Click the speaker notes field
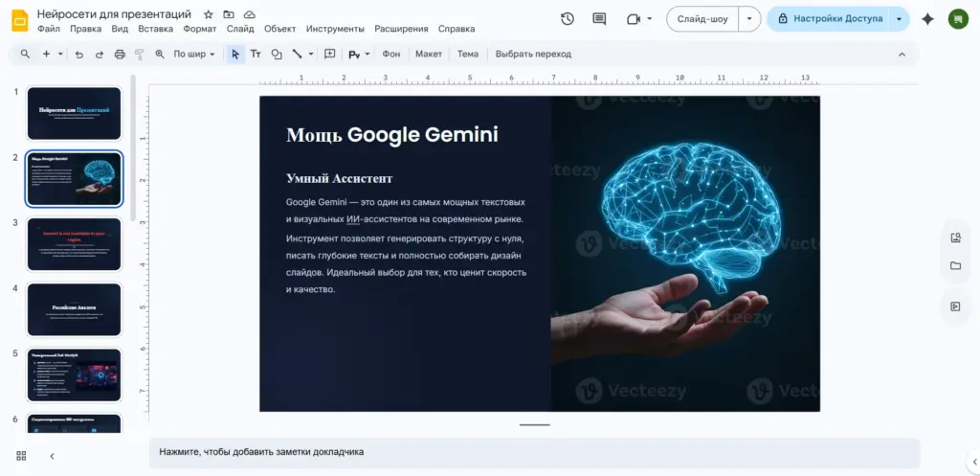Viewport: 980px width, 476px height. coord(534,452)
